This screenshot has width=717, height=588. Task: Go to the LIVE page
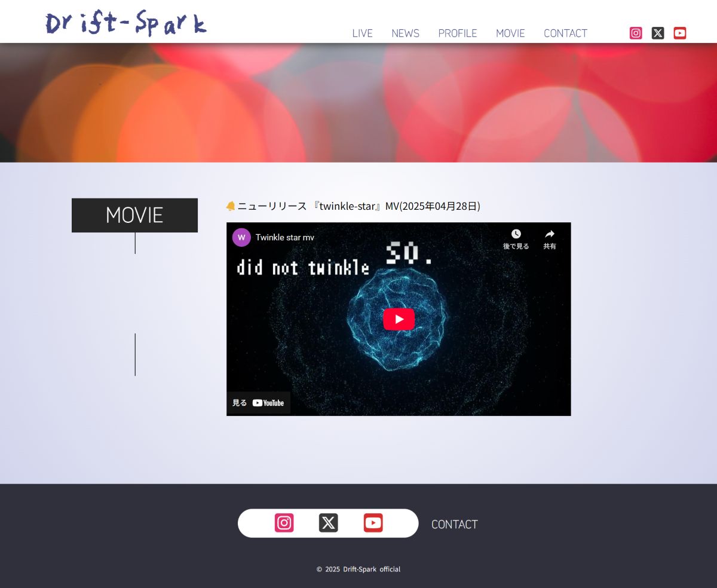tap(362, 33)
